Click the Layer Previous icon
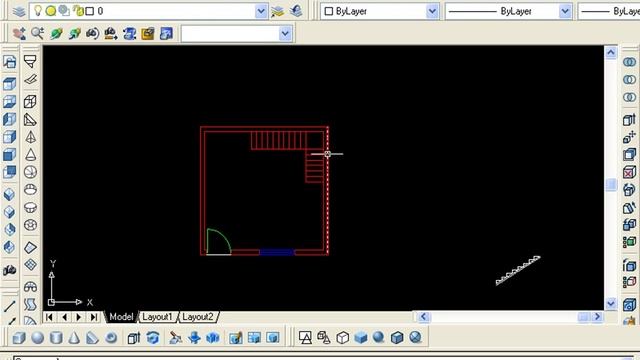Screen dimensions: 640x360 [x=296, y=11]
